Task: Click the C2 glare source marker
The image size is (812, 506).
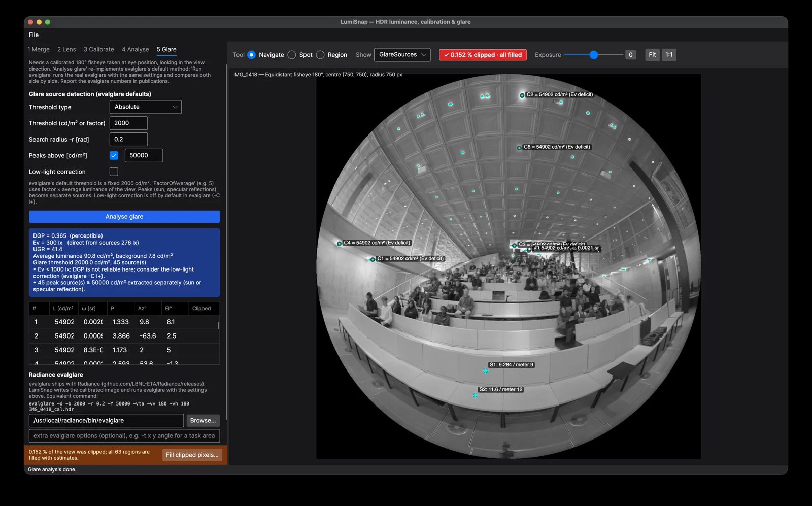Action: 522,95
